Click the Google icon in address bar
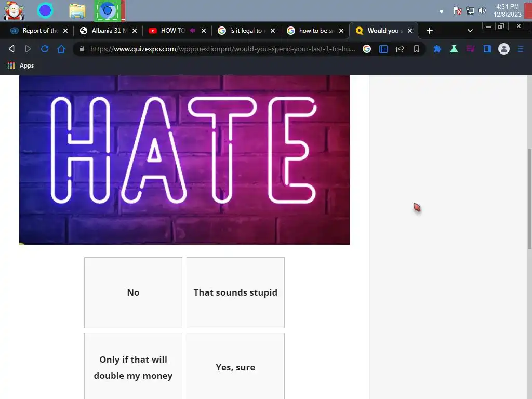This screenshot has width=532, height=399. tap(367, 49)
